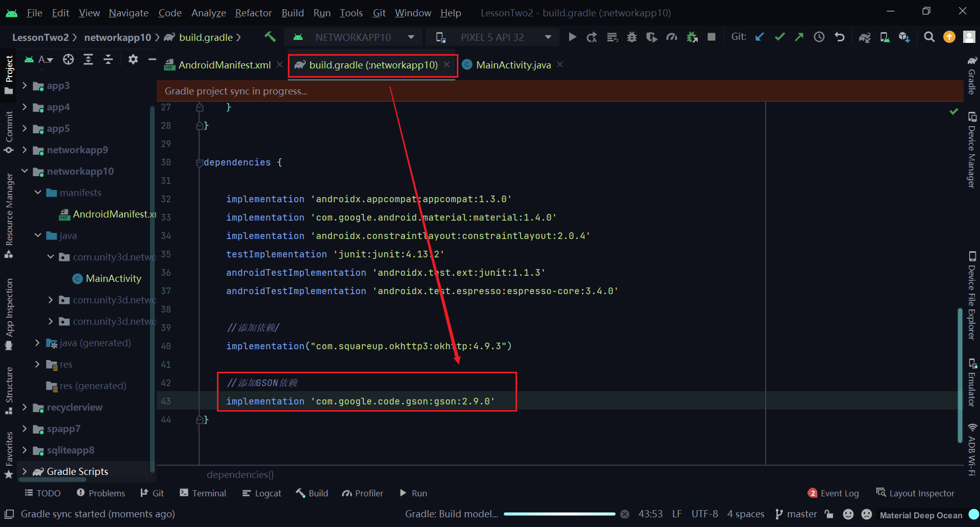
Task: Click Select Opened File target icon
Action: pos(68,60)
